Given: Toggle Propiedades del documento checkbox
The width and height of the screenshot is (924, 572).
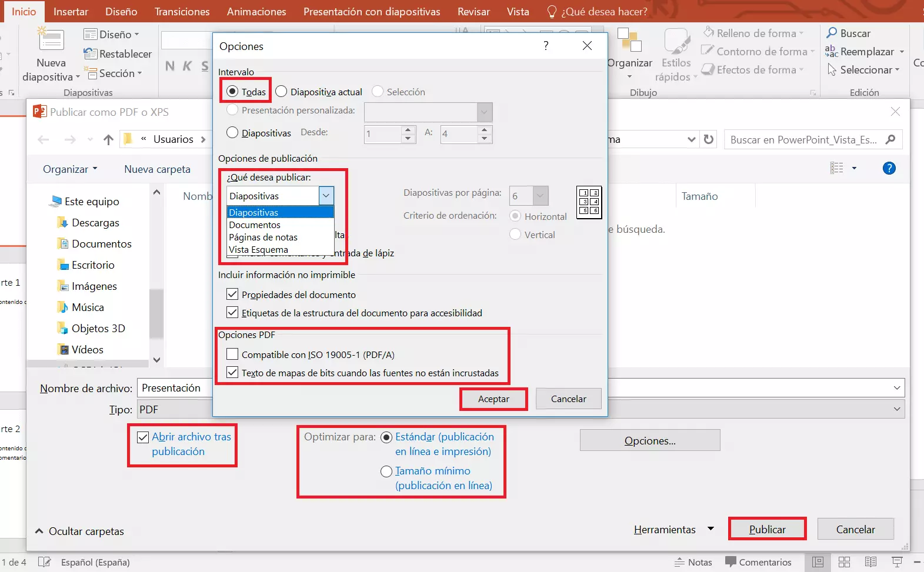Looking at the screenshot, I should tap(232, 294).
